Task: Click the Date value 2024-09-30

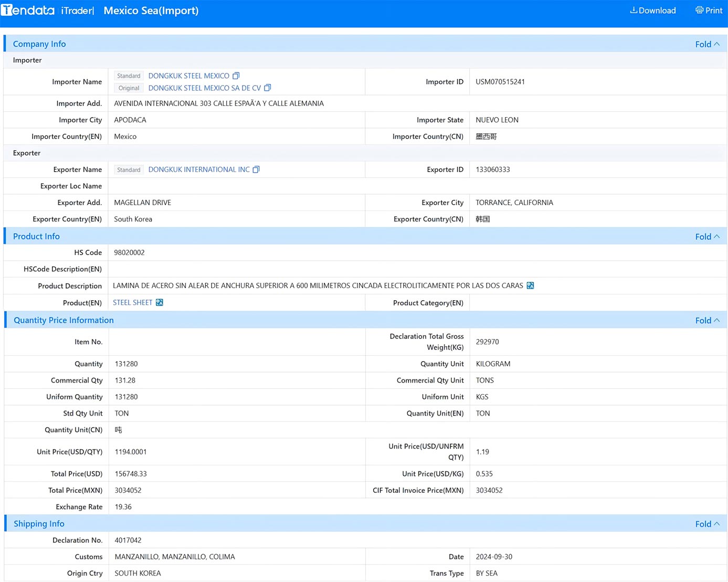Action: point(494,557)
